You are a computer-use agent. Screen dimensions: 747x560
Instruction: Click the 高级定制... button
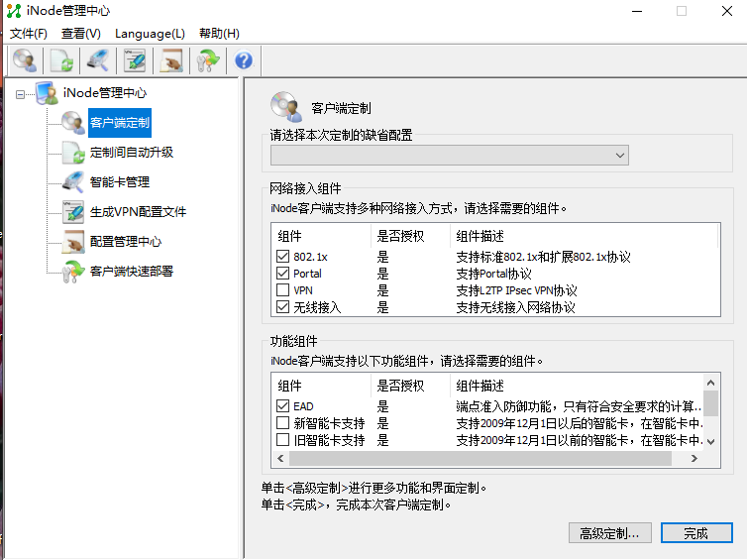click(610, 533)
